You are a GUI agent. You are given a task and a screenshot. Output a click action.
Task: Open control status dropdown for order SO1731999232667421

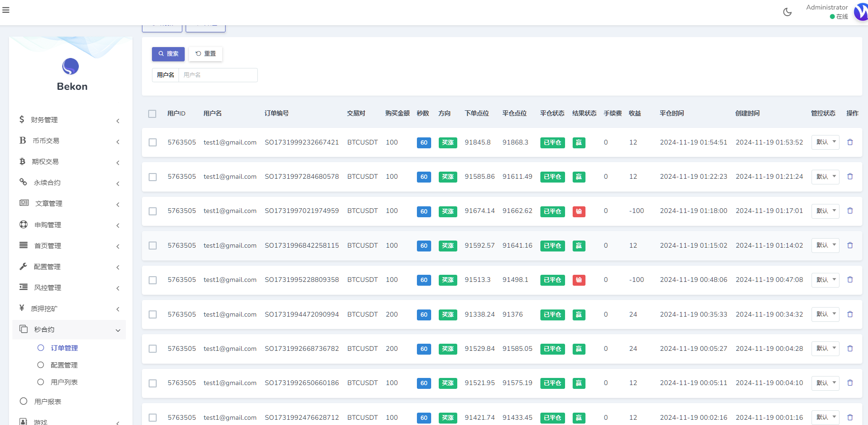click(825, 142)
